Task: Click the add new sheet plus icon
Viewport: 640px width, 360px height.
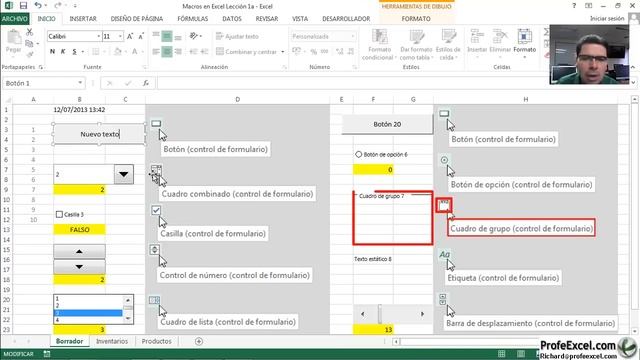Action: click(x=199, y=341)
